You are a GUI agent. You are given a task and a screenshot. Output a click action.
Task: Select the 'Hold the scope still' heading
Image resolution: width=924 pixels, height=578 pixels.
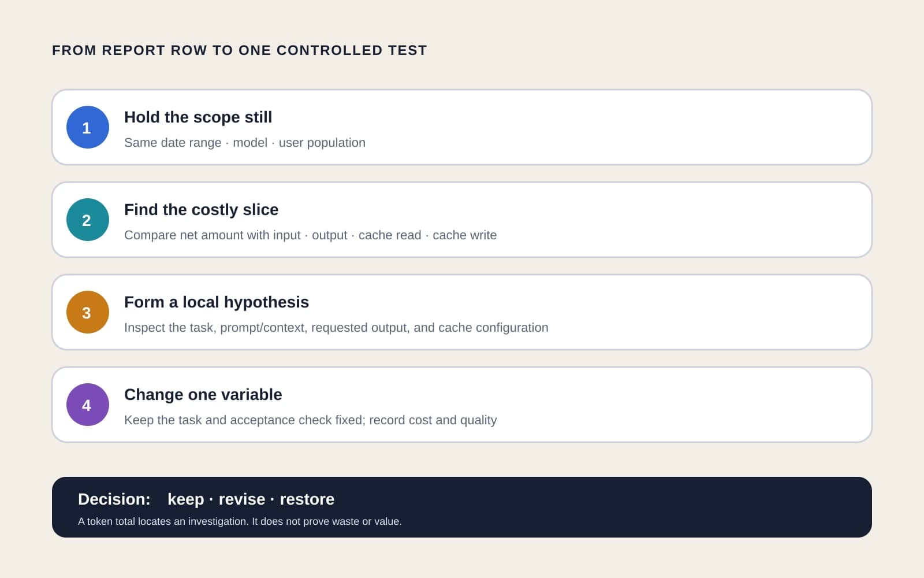[x=198, y=117]
